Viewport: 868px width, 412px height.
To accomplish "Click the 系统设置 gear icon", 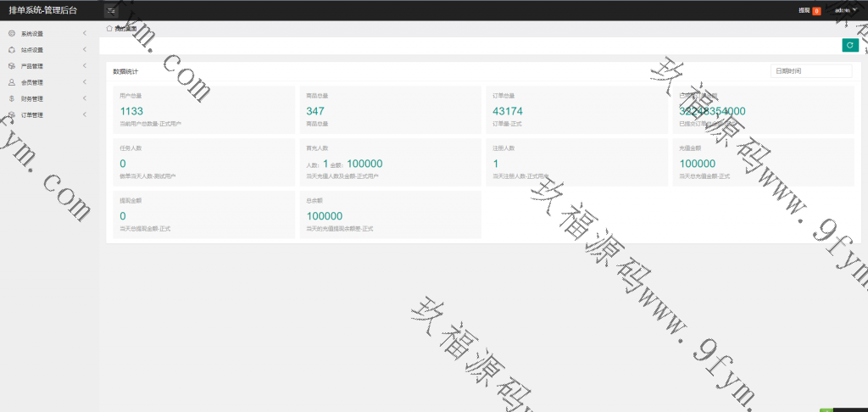I will click(11, 34).
